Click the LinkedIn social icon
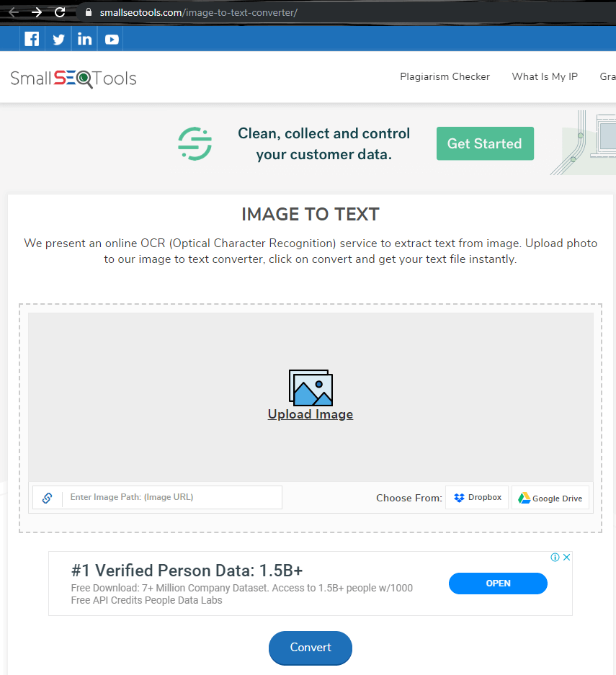616x675 pixels. (84, 38)
